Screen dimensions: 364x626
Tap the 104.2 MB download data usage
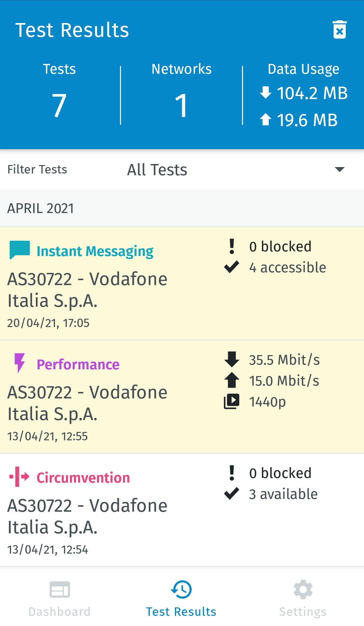pos(312,93)
